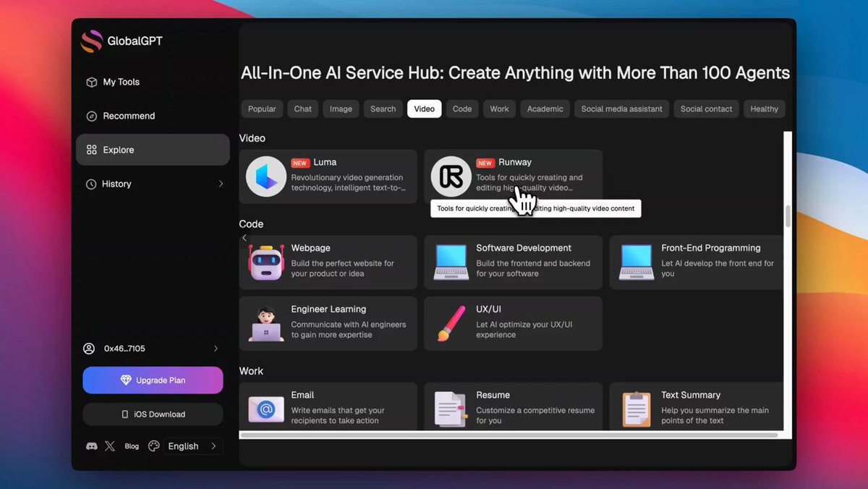Switch to the Chat tab
The width and height of the screenshot is (868, 489).
click(303, 109)
